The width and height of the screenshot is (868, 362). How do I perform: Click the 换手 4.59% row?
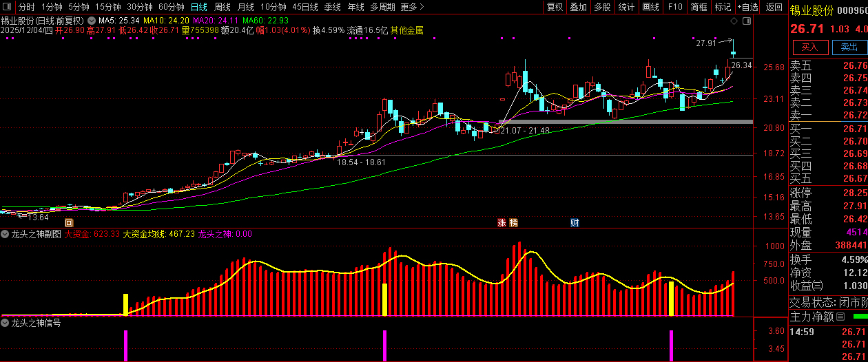tap(829, 259)
